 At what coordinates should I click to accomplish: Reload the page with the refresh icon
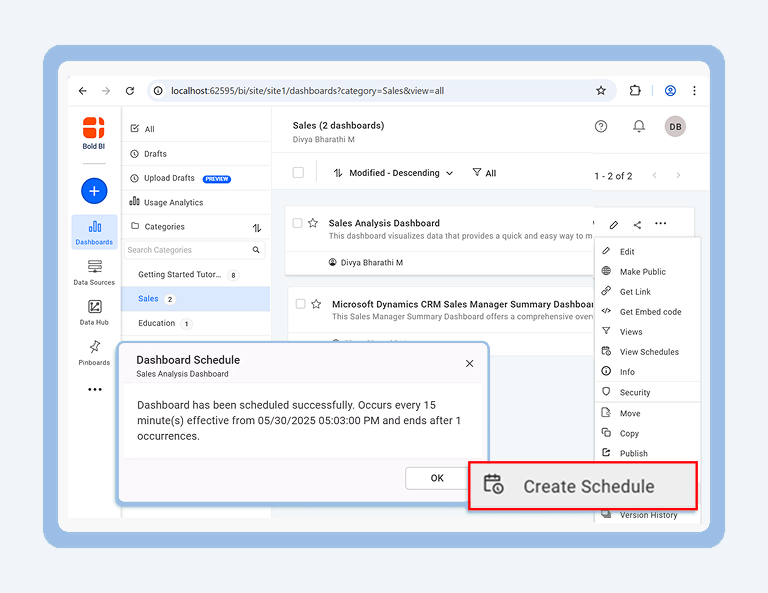pyautogui.click(x=130, y=91)
